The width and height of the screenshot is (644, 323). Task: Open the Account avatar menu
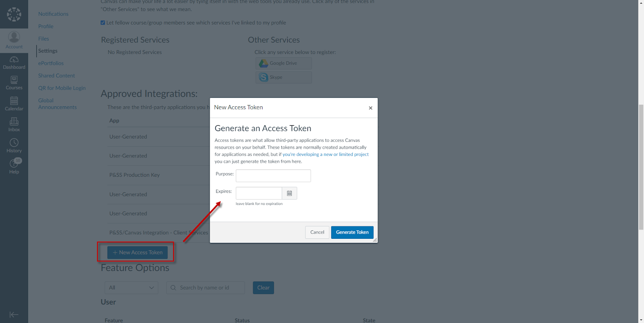[14, 40]
